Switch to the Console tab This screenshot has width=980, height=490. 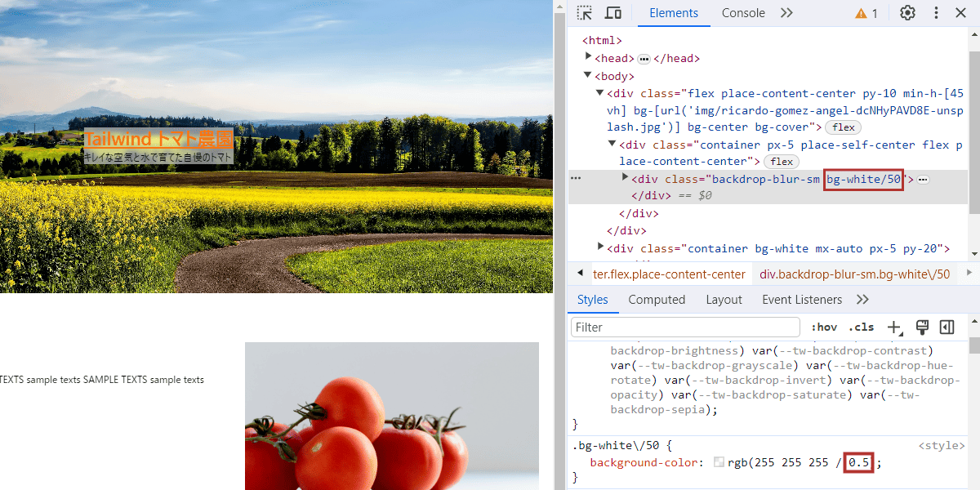[743, 13]
